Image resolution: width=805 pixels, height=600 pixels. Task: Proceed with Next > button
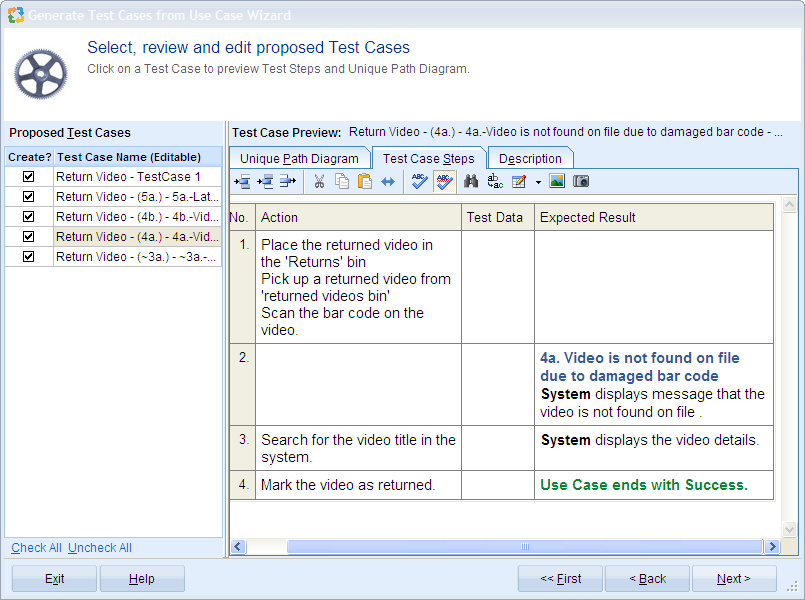click(x=734, y=578)
